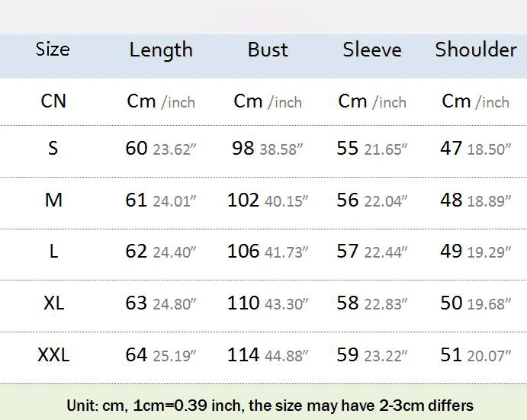The width and height of the screenshot is (527, 420).
Task: Select the XL size row label
Action: tap(54, 303)
